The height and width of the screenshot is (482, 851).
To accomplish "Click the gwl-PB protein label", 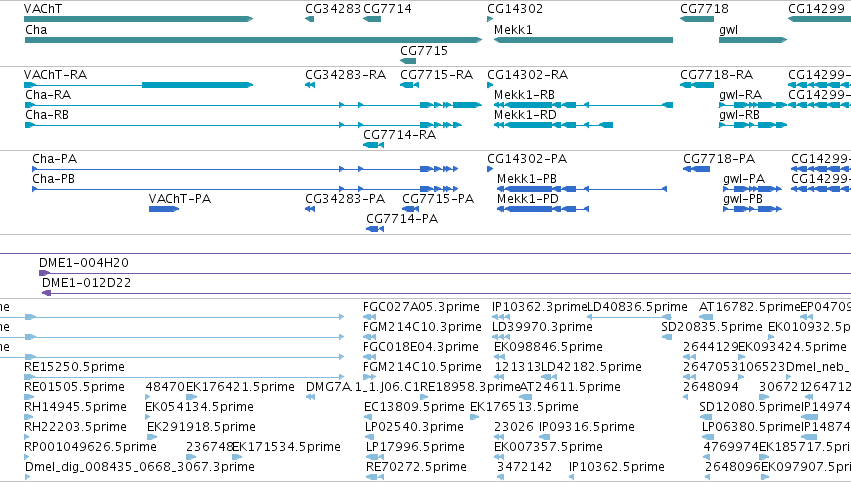I will click(743, 199).
